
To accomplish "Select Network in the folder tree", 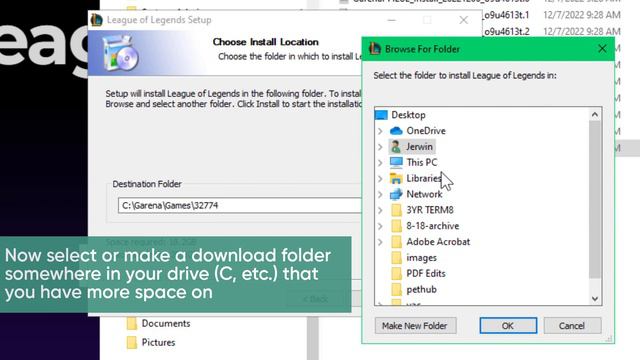I will [x=424, y=194].
